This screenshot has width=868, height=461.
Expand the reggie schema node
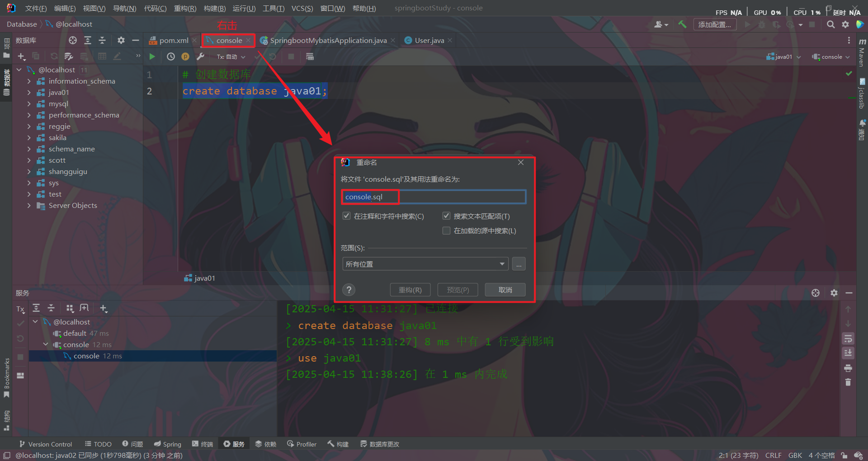pyautogui.click(x=29, y=126)
